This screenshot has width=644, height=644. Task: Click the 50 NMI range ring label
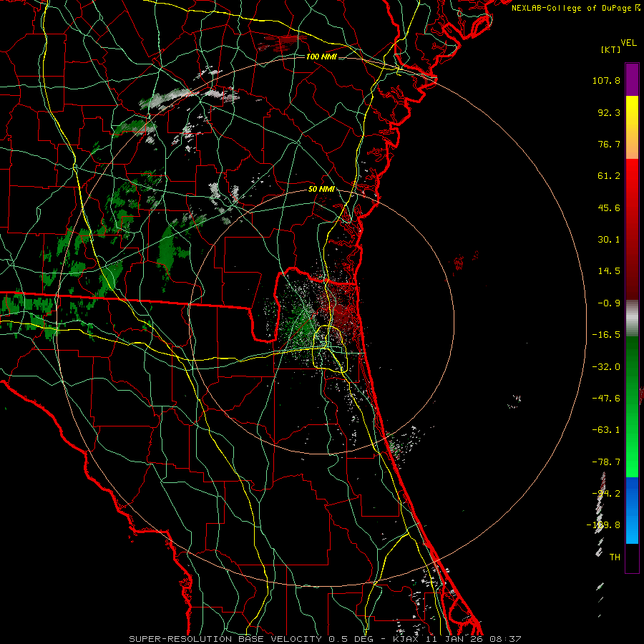pyautogui.click(x=321, y=190)
